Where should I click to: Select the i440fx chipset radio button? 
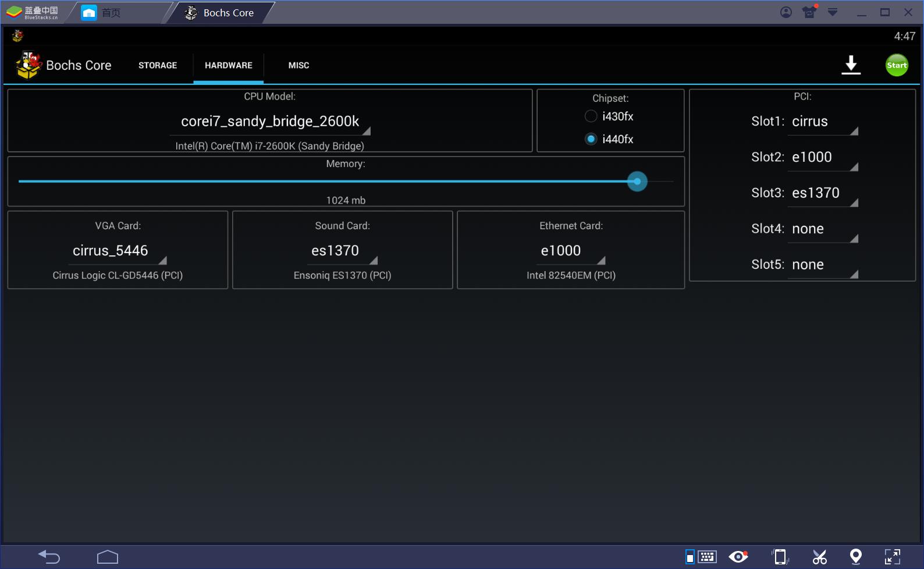tap(591, 139)
